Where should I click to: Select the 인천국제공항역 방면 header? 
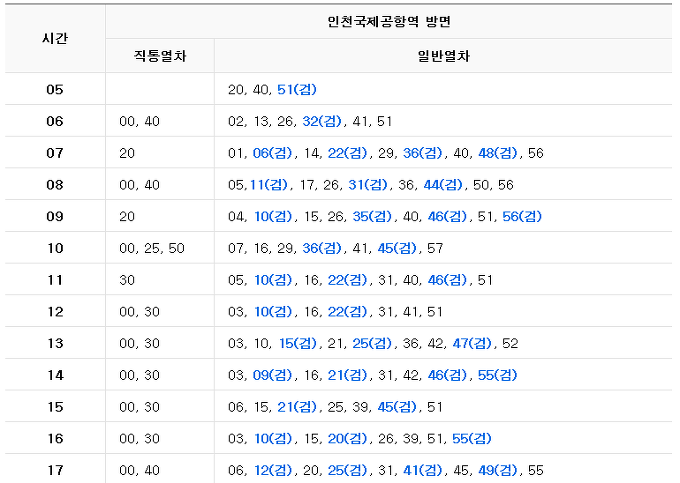[389, 21]
